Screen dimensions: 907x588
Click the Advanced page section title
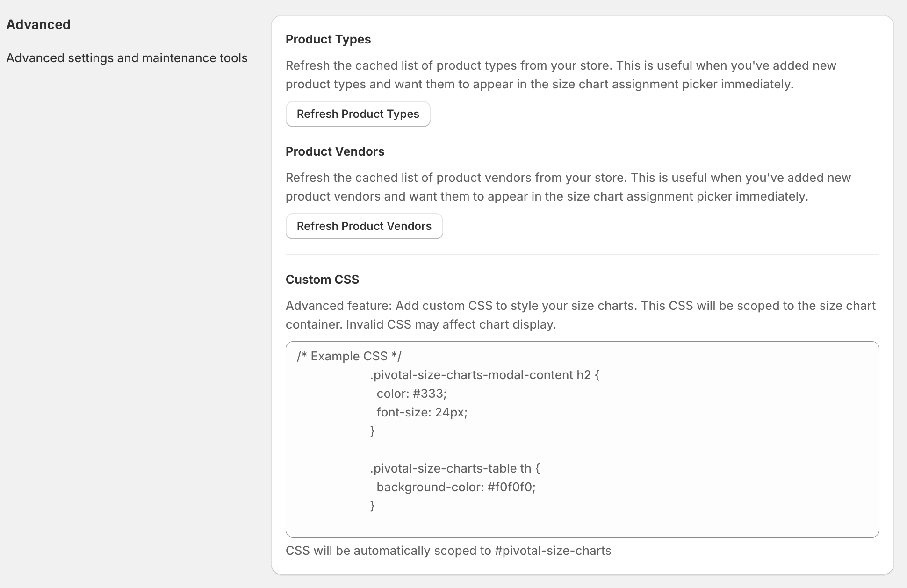pos(38,24)
